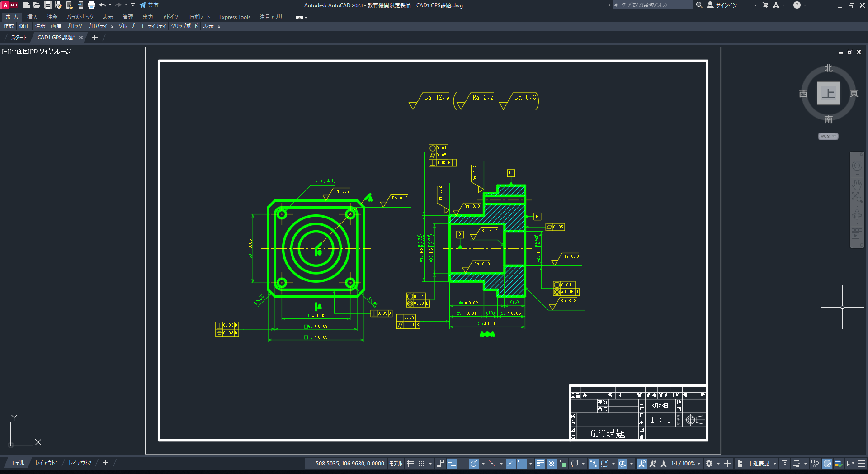Open a drawing with the folder icon
868x474 pixels.
pos(37,5)
